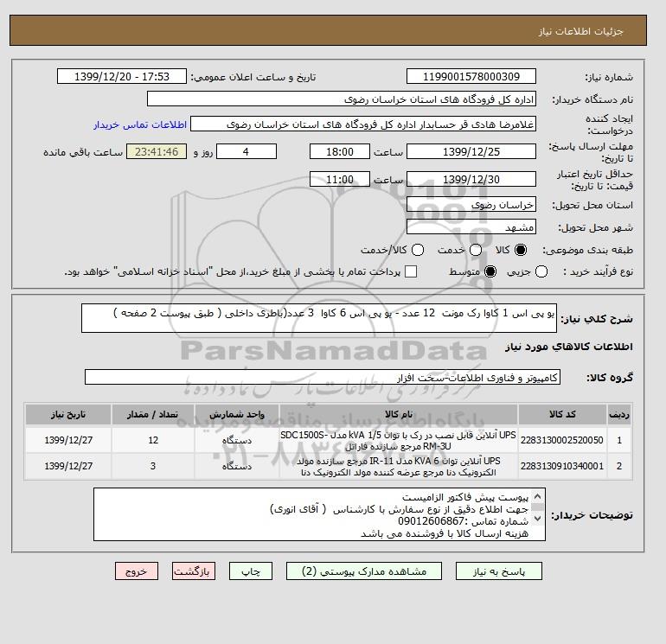Click the remaining time 23:41:46 field
Screen dimensions: 666x644
pos(157,151)
